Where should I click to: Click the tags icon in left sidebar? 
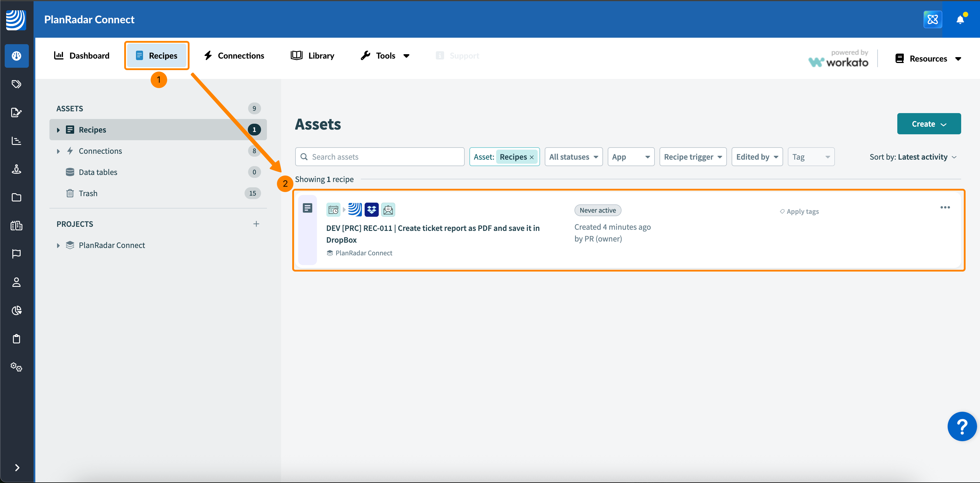point(16,84)
